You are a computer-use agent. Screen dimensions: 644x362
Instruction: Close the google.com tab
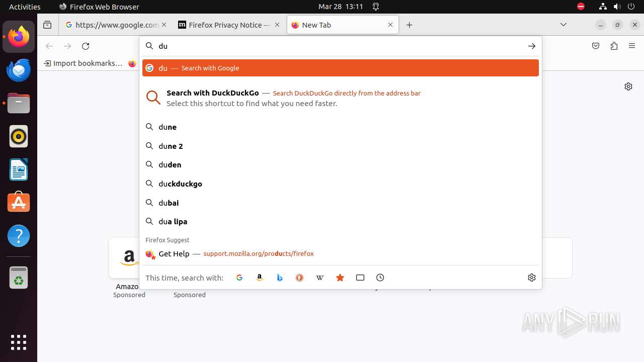tap(165, 25)
